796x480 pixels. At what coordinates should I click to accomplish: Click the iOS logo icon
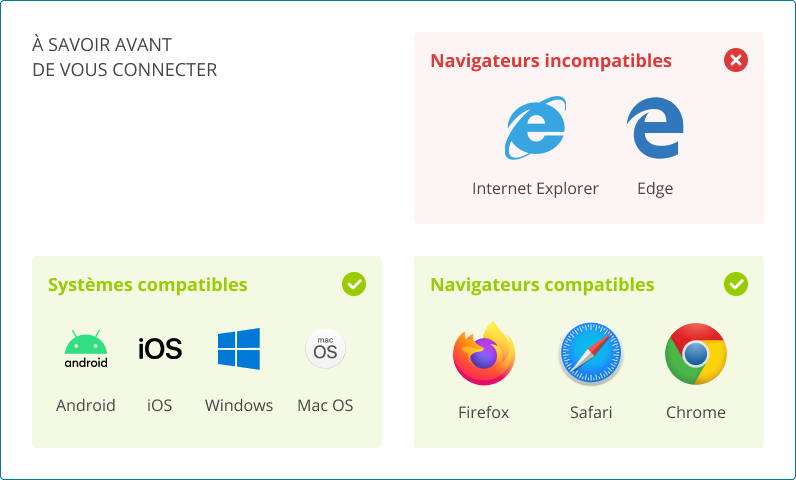click(x=160, y=349)
